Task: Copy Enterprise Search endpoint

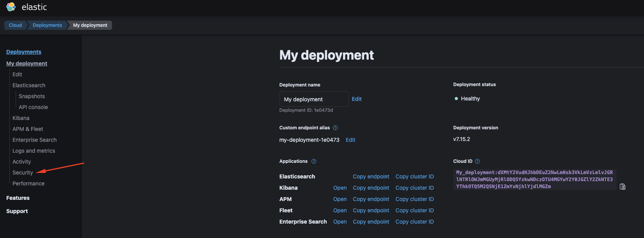Action: pos(371,222)
